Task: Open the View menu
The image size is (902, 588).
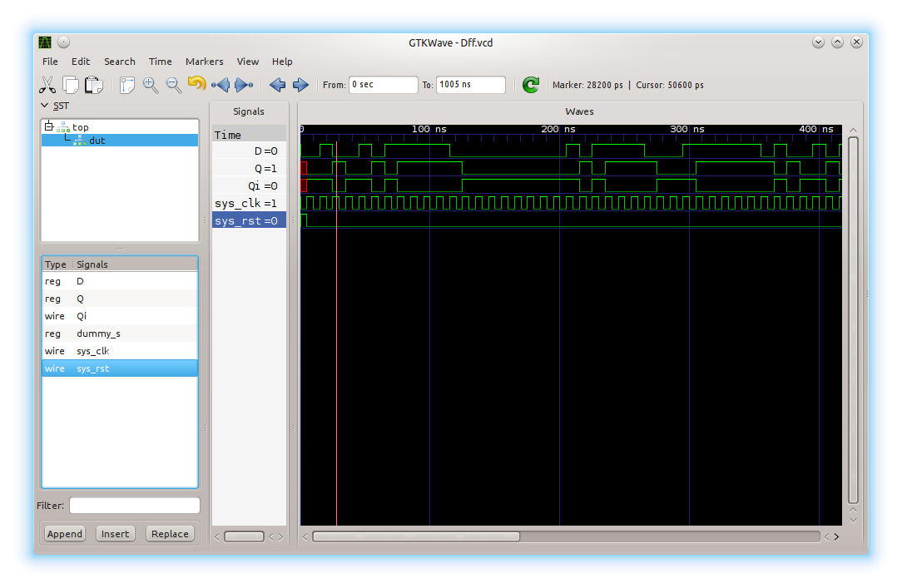Action: click(x=247, y=62)
